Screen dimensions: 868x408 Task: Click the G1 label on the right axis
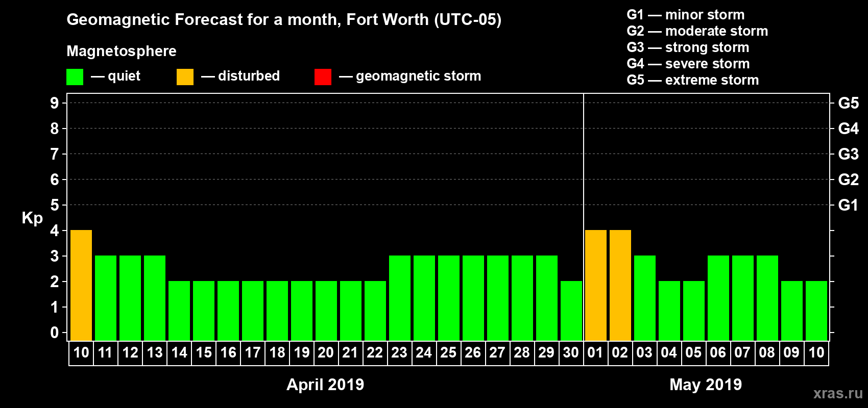[x=848, y=205]
